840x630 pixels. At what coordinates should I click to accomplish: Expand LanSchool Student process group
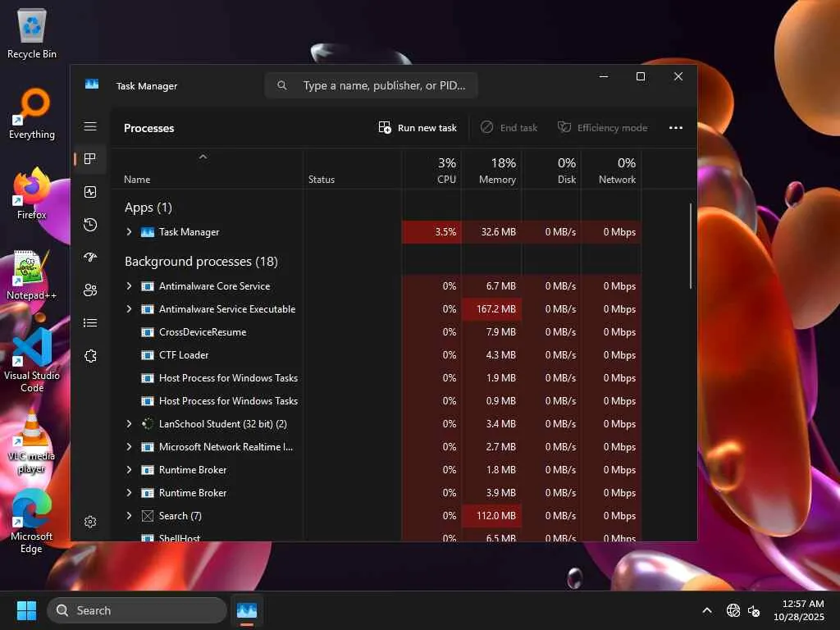coord(129,423)
